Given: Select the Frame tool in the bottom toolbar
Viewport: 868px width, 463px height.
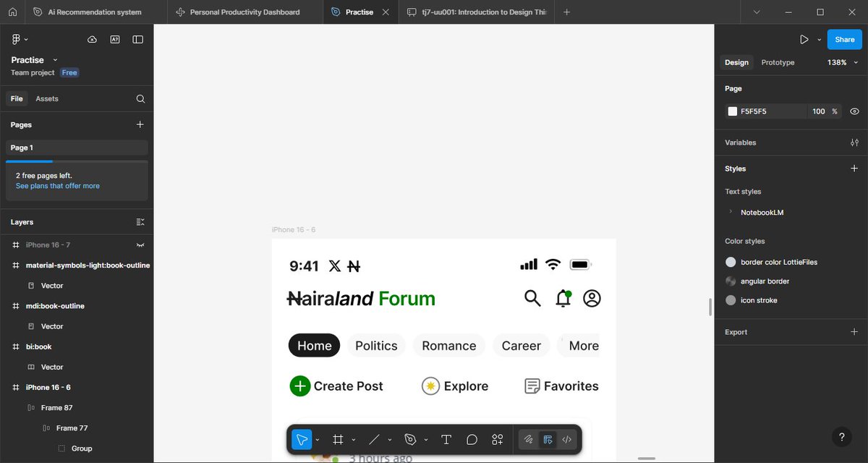Looking at the screenshot, I should [x=337, y=439].
